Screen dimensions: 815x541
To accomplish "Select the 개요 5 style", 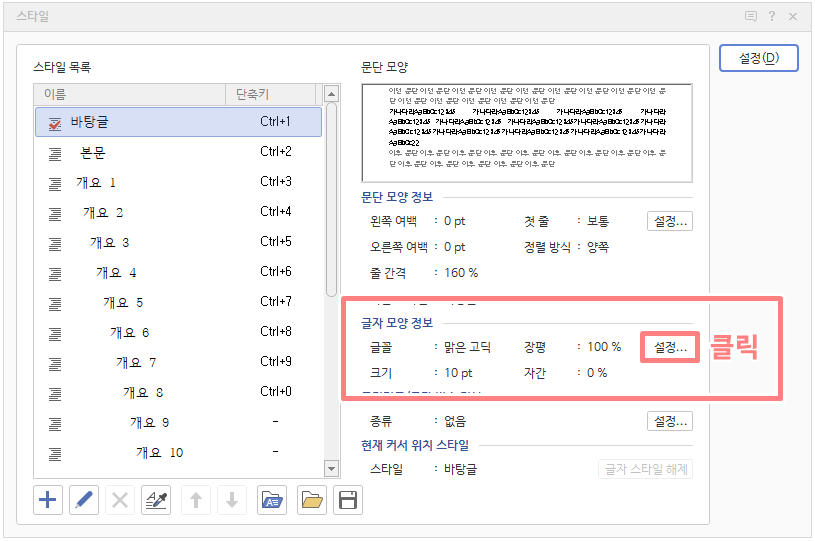I will click(x=178, y=302).
